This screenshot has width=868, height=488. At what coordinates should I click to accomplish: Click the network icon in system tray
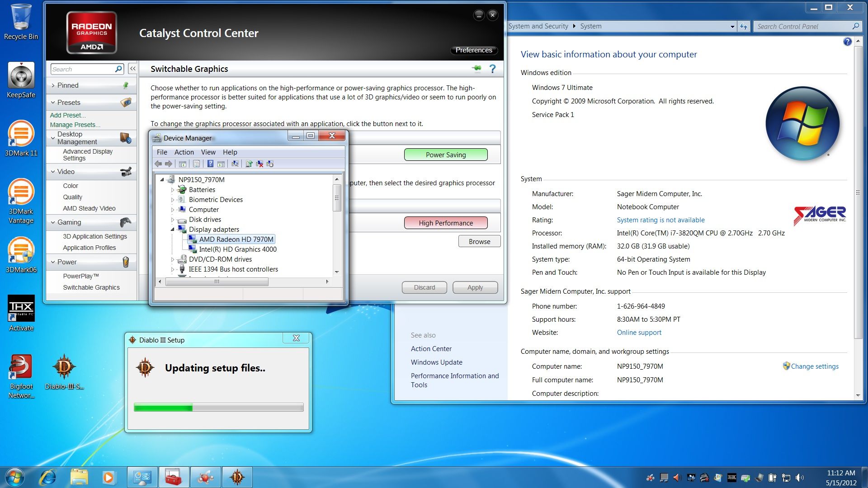click(x=786, y=478)
